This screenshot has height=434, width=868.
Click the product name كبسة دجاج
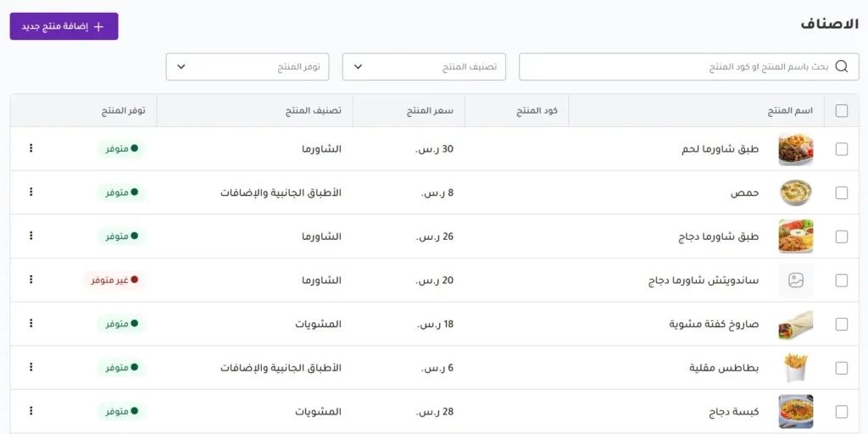[x=734, y=412]
